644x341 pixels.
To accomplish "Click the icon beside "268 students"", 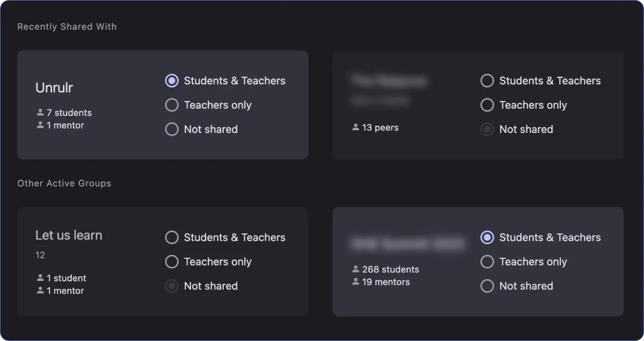I will pos(355,269).
